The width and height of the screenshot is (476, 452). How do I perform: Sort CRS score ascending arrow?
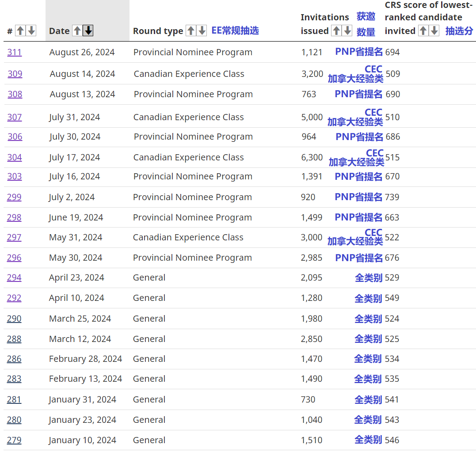pos(423,30)
